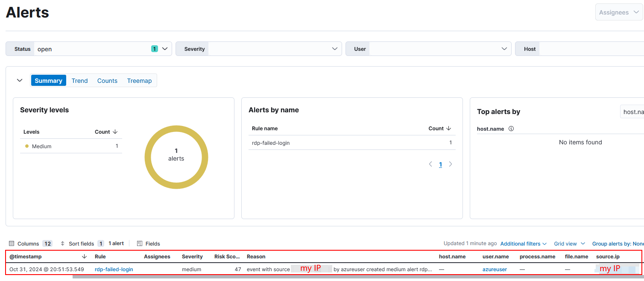The image size is (644, 281).
Task: Click the risk score 47 cell
Action: [x=238, y=269]
